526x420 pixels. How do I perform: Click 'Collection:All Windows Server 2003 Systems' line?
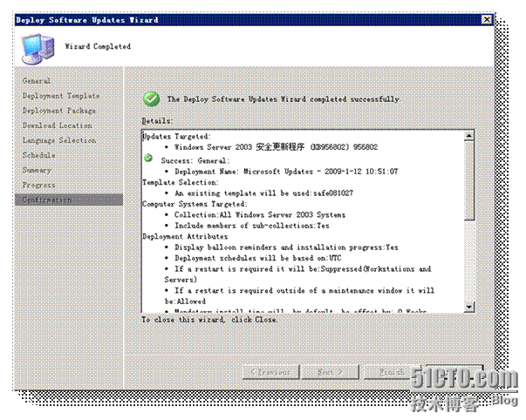[260, 215]
